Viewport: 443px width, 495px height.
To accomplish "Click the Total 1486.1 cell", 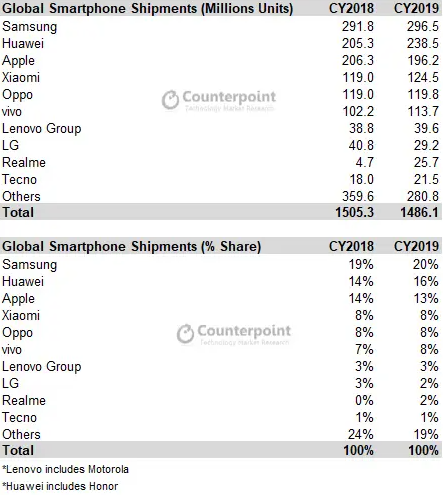I will click(x=419, y=212).
